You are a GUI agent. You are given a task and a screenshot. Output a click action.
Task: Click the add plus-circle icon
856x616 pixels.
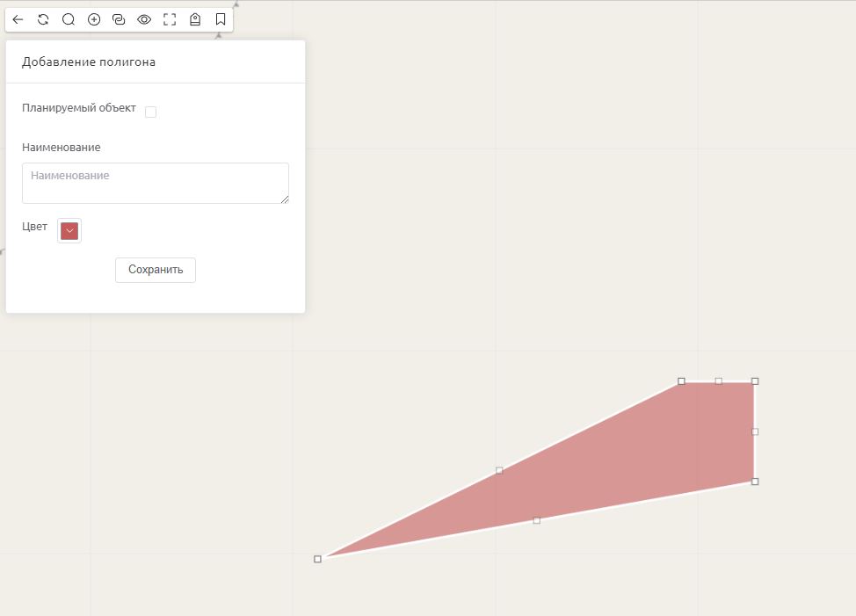click(94, 19)
